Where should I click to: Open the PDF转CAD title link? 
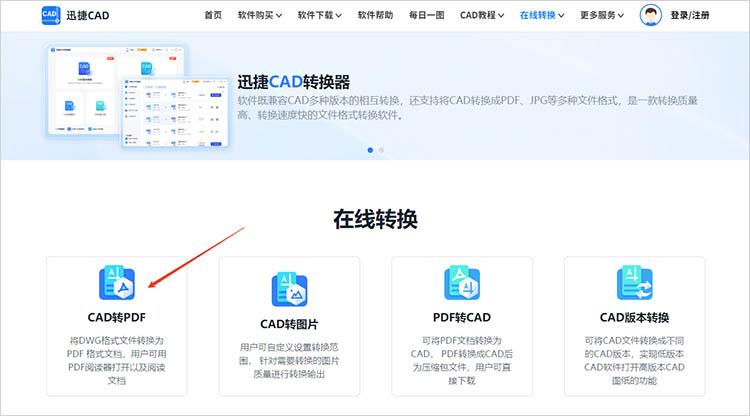(x=462, y=317)
